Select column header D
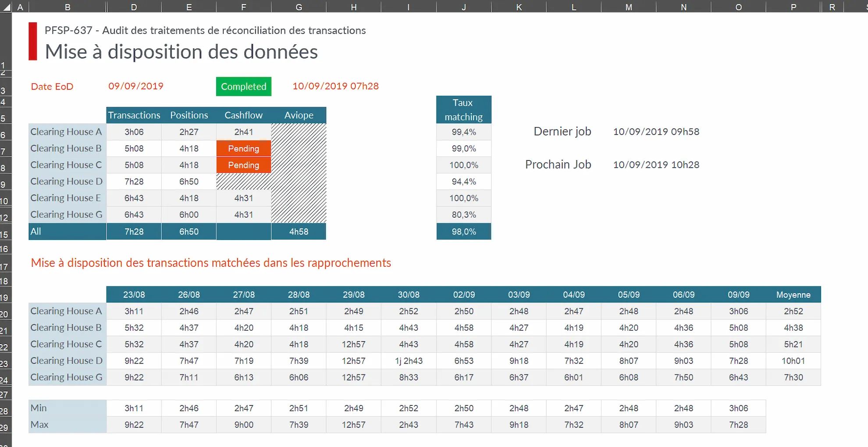This screenshot has height=447, width=868. click(134, 7)
